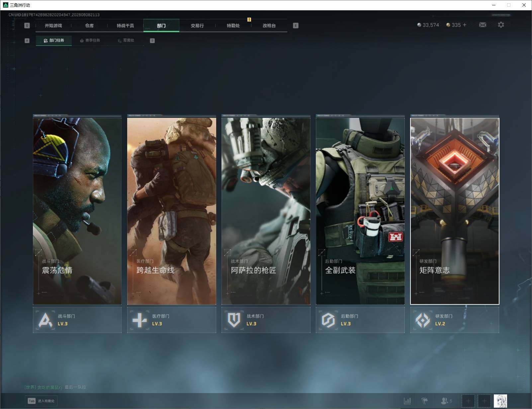This screenshot has height=409, width=532.
Task: Open the 全副武装 logistics mission card
Action: pos(360,211)
